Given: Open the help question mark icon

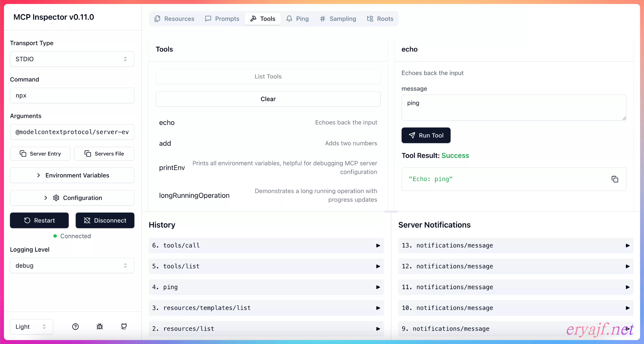Looking at the screenshot, I should pyautogui.click(x=75, y=327).
